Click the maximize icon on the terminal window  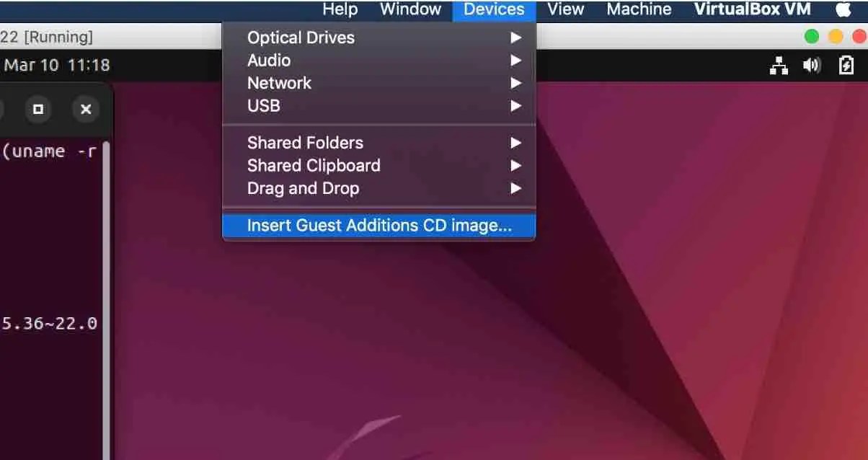click(37, 109)
